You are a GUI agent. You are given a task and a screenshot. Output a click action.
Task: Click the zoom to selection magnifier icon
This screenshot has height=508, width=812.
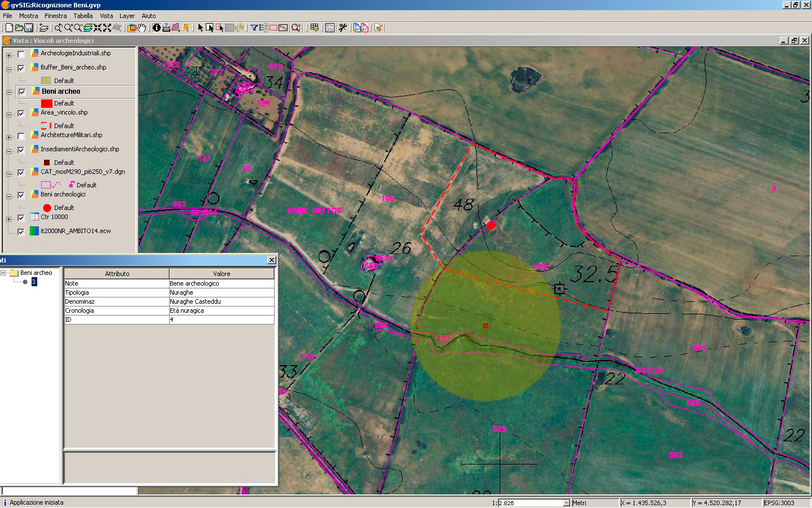[x=296, y=28]
